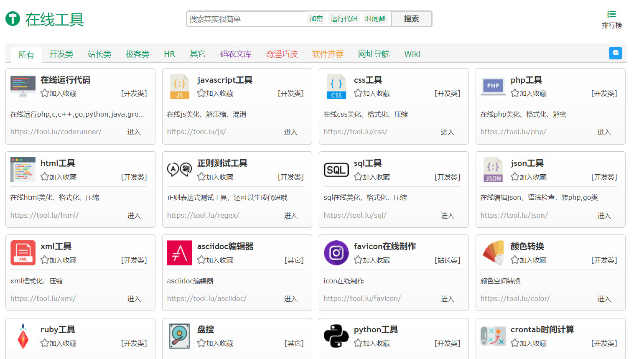Star javascript工具 via 加入收藏
This screenshot has height=359, width=644.
pos(215,93)
